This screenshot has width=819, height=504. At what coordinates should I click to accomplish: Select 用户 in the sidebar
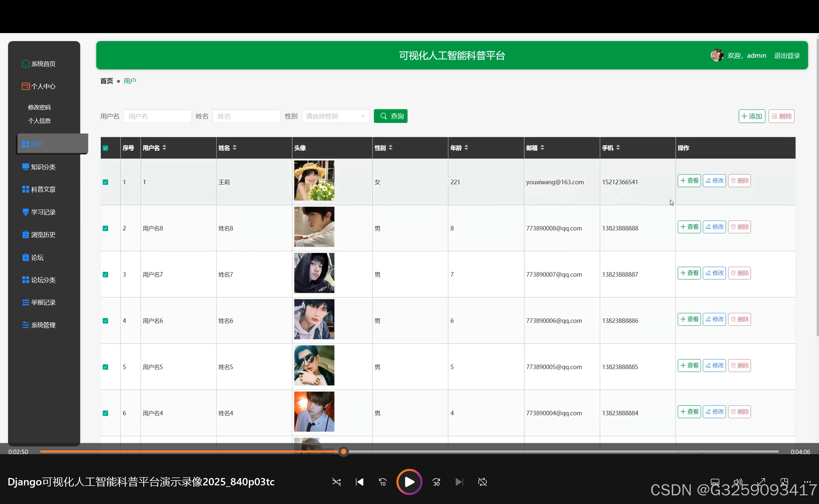point(52,144)
